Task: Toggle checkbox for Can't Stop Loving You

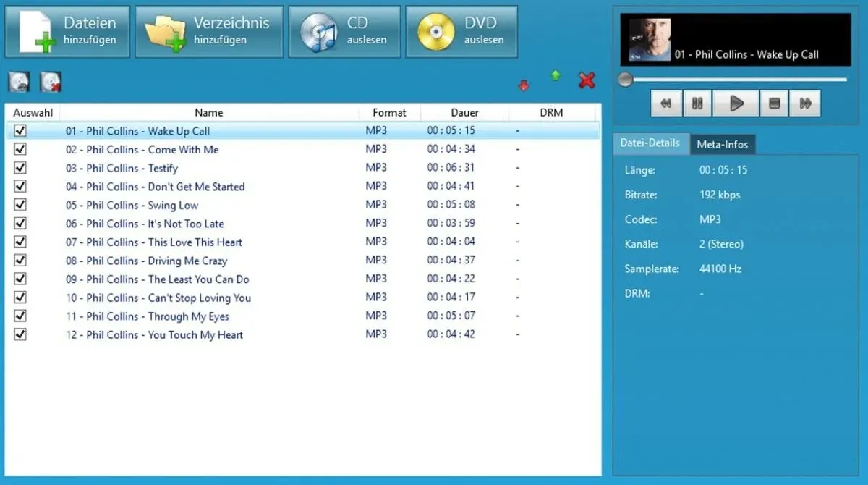Action: pyautogui.click(x=20, y=298)
